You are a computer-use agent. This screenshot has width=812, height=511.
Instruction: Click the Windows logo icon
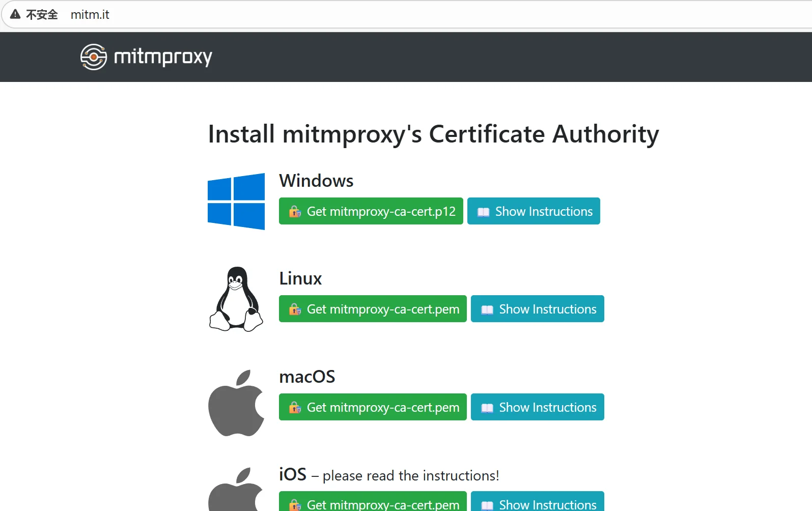point(236,202)
